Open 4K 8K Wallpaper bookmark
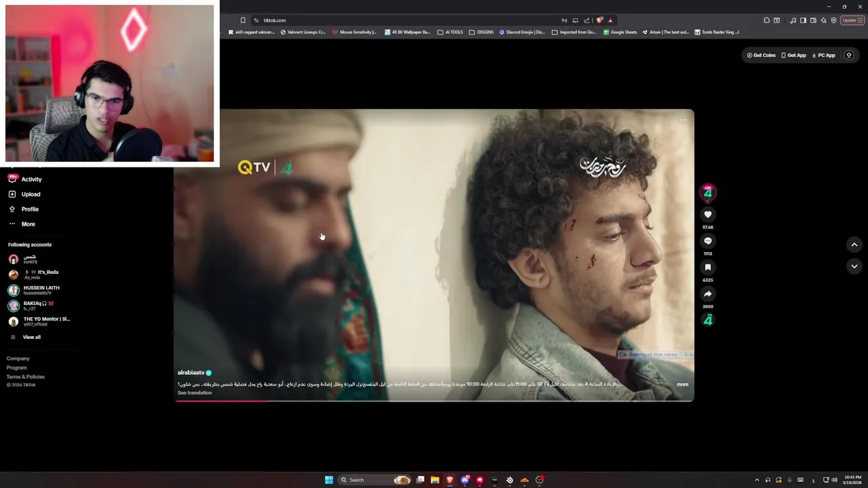This screenshot has height=488, width=868. coord(408,32)
